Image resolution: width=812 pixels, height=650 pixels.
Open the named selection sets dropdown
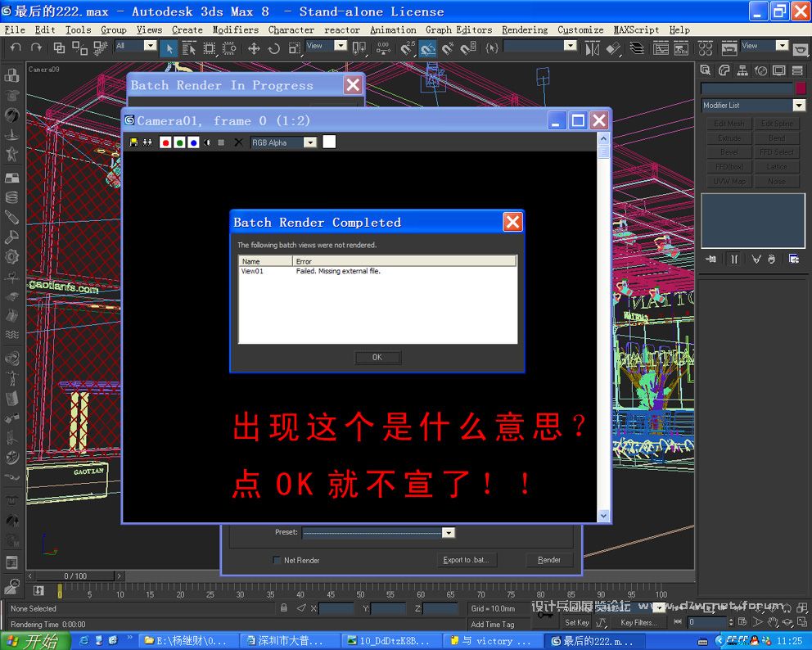click(570, 46)
